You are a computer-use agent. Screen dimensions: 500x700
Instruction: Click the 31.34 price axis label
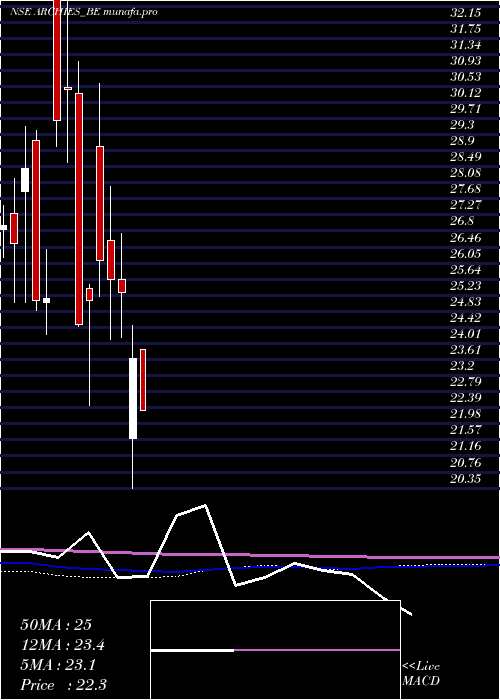465,45
